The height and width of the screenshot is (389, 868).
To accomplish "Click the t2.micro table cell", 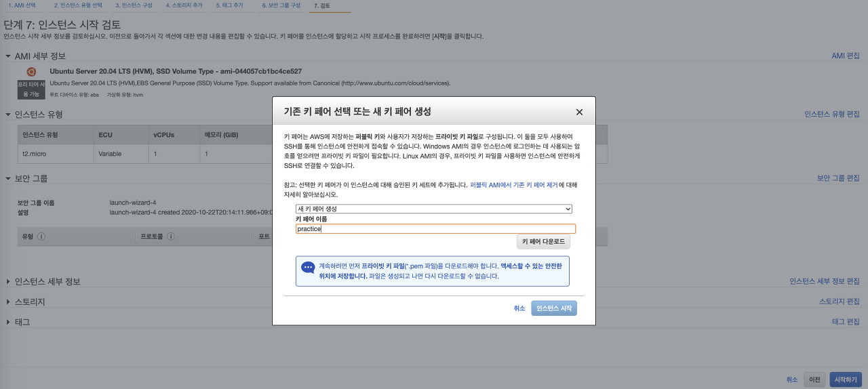I will tap(56, 154).
